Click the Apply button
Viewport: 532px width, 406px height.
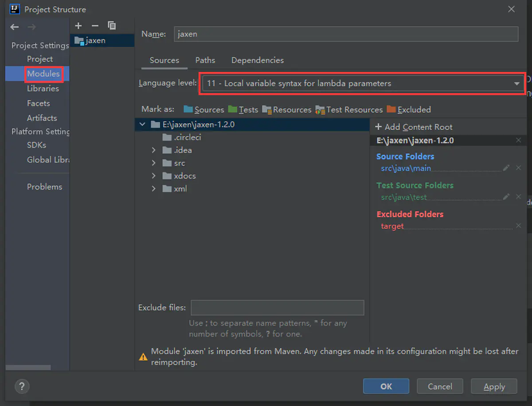pyautogui.click(x=494, y=386)
